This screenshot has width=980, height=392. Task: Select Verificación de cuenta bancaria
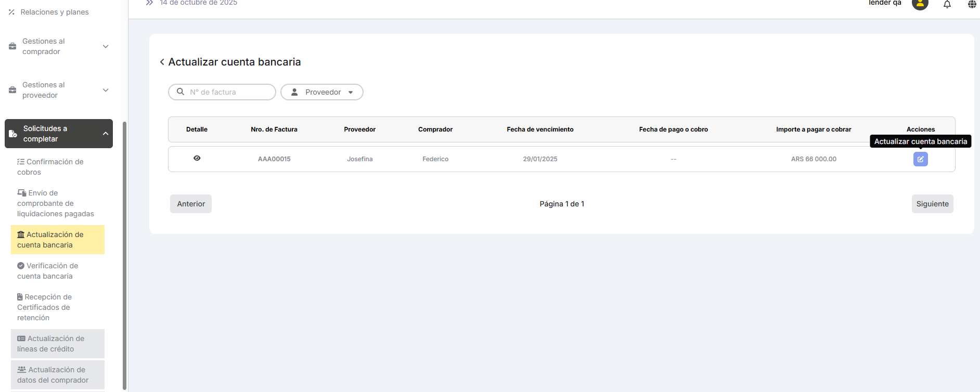(x=47, y=271)
